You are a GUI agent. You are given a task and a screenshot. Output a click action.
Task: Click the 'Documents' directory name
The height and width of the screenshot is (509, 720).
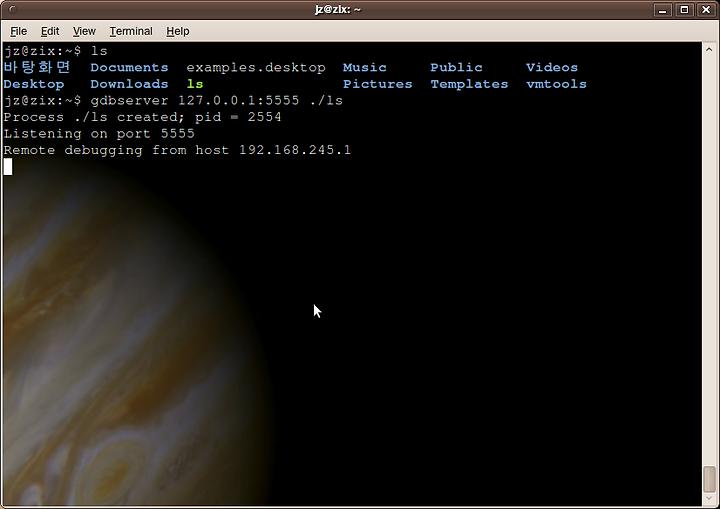[129, 68]
